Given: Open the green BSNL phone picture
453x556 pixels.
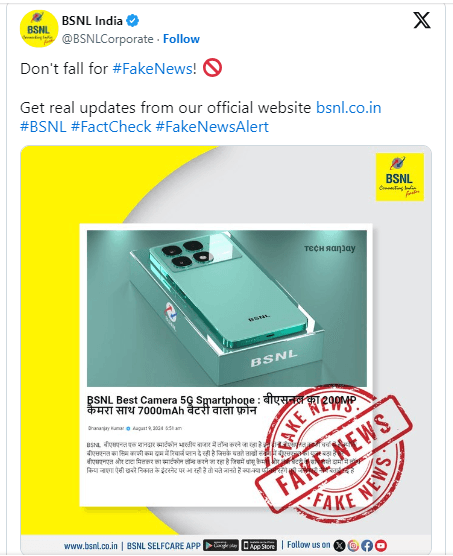Looking at the screenshot, I should 227,308.
